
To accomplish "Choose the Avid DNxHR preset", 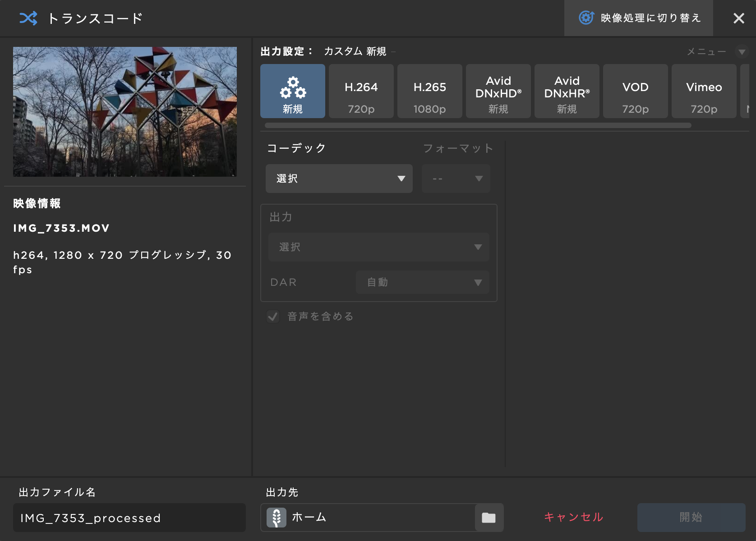I will tap(567, 91).
